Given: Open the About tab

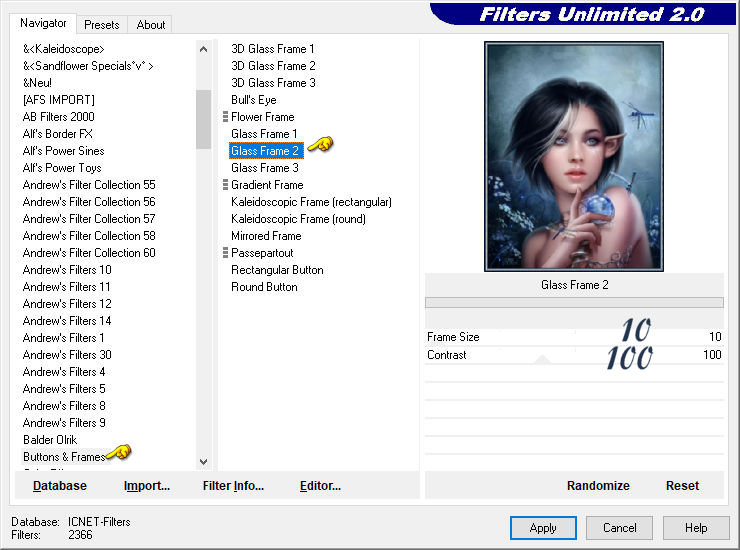Looking at the screenshot, I should pos(151,25).
